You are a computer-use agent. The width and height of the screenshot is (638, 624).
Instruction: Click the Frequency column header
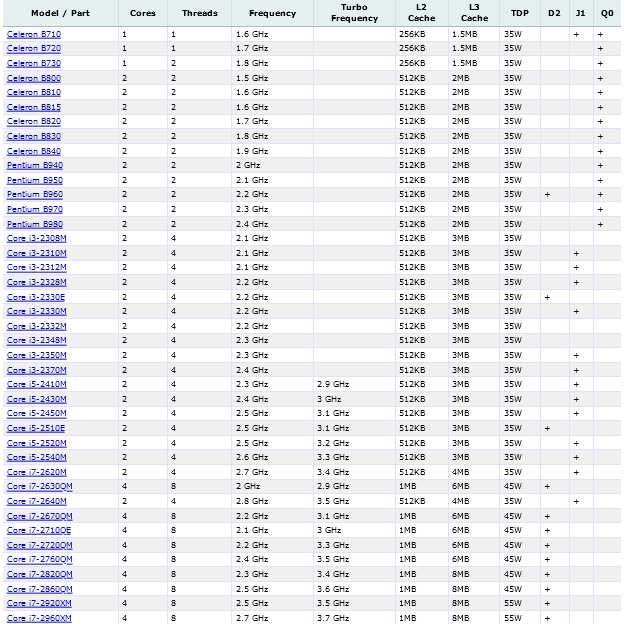tap(272, 13)
